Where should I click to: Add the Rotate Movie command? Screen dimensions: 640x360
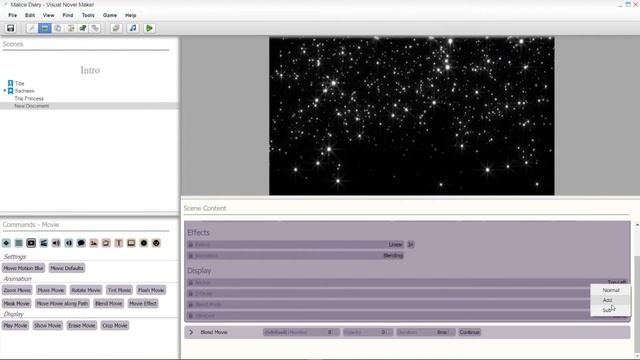[86, 290]
